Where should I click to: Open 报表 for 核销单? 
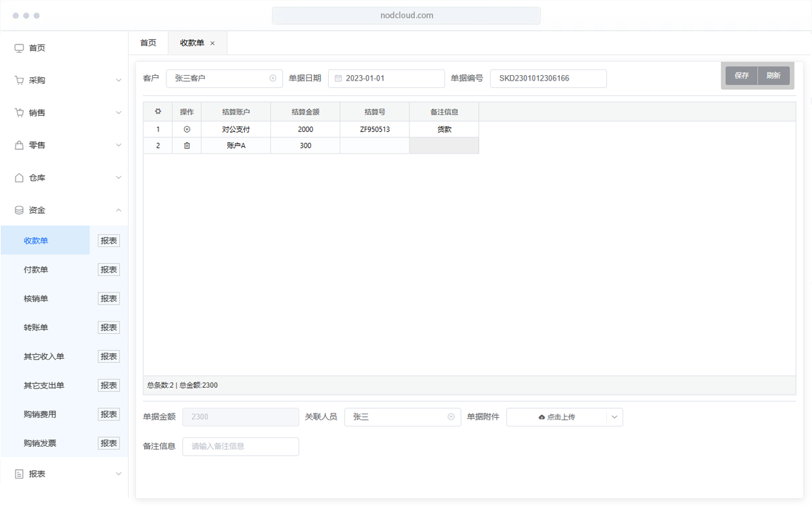109,299
